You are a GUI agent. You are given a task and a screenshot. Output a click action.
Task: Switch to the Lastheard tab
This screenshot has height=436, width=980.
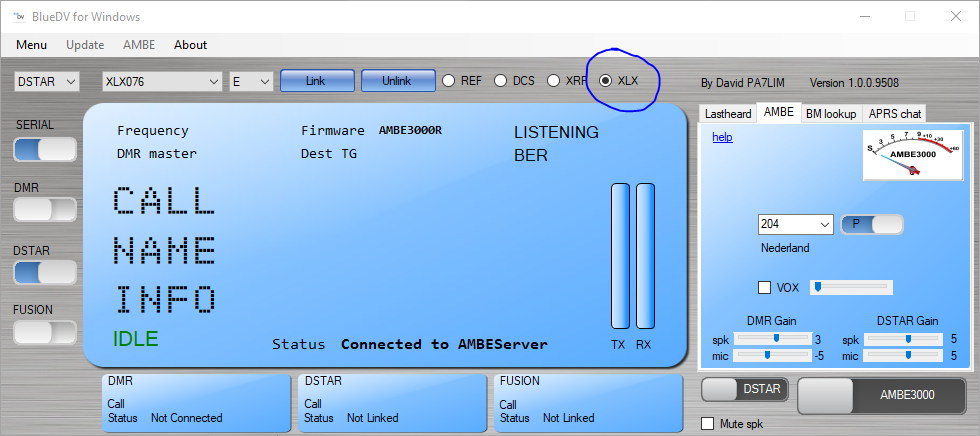coord(728,114)
